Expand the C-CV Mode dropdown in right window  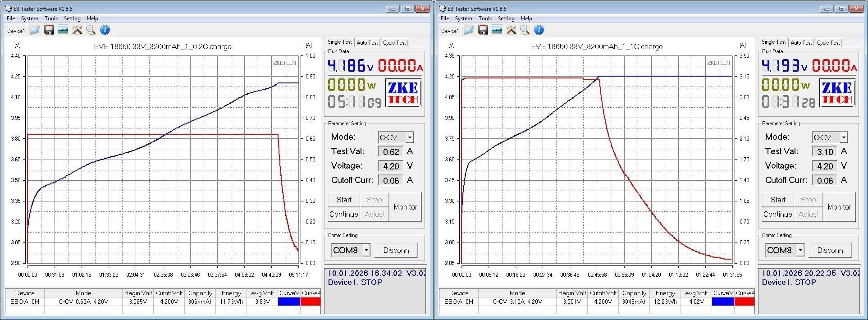843,137
